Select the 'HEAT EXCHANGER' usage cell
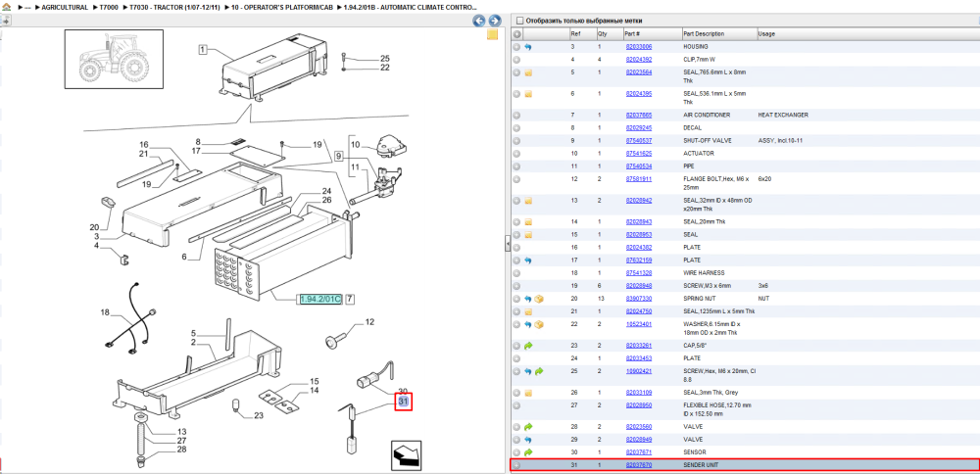This screenshot has width=980, height=474. (783, 115)
